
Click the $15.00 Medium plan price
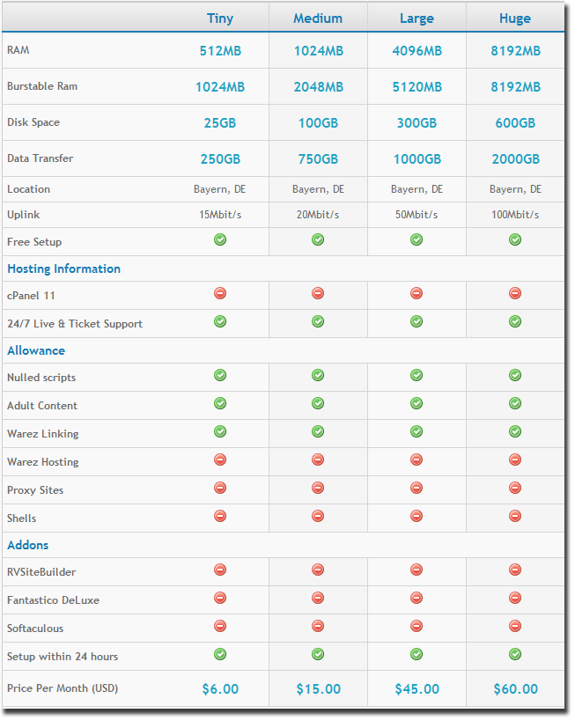click(x=318, y=689)
